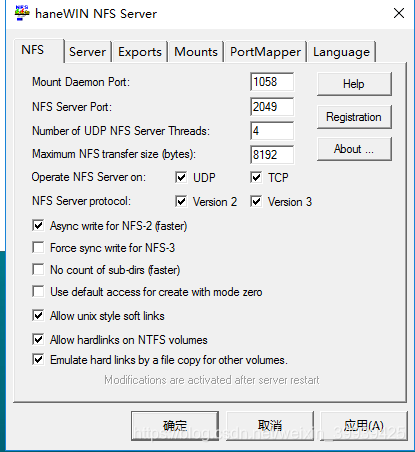Toggle Allow hardlinks on NTFS volumes
The image size is (415, 452).
coord(38,340)
